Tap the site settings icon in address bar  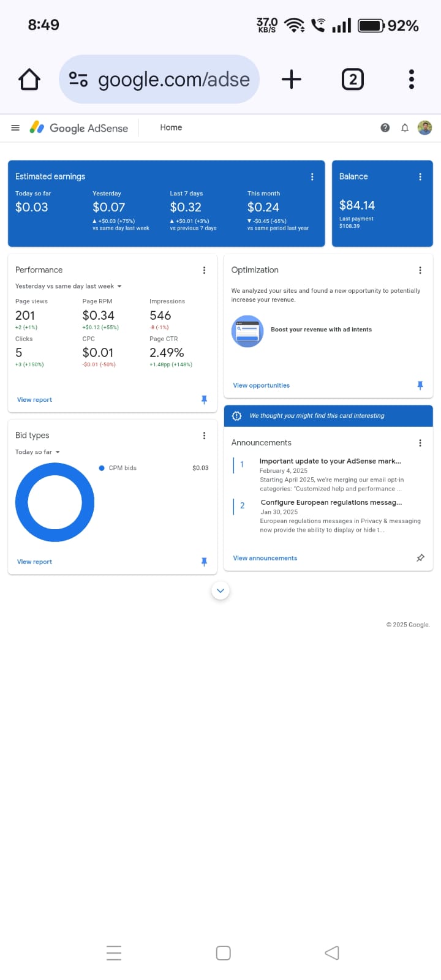[x=78, y=79]
